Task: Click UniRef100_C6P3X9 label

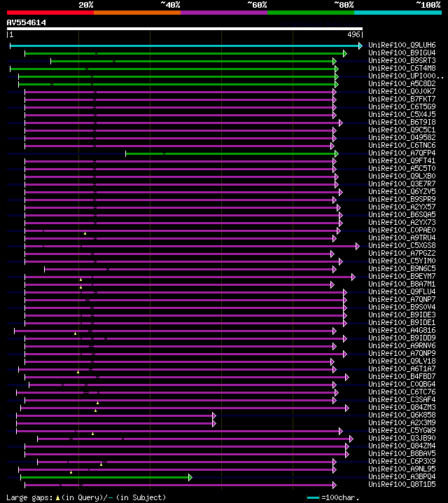Action: [402, 461]
